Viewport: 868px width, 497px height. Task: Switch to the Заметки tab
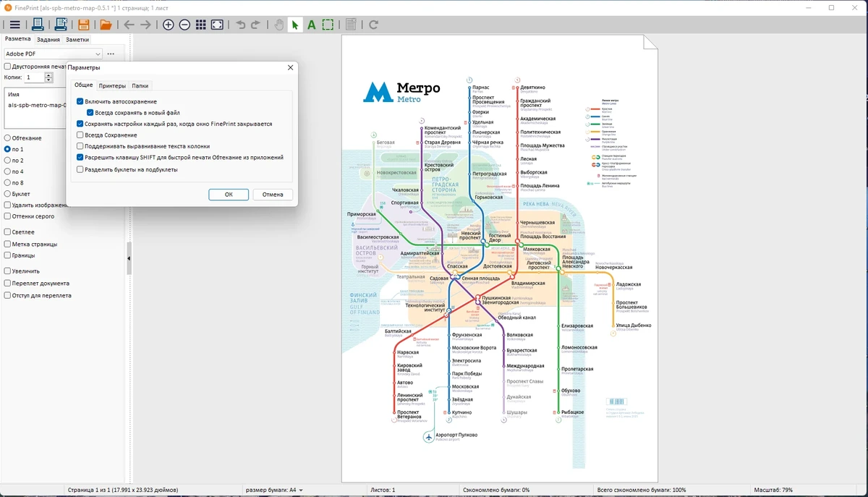point(77,39)
